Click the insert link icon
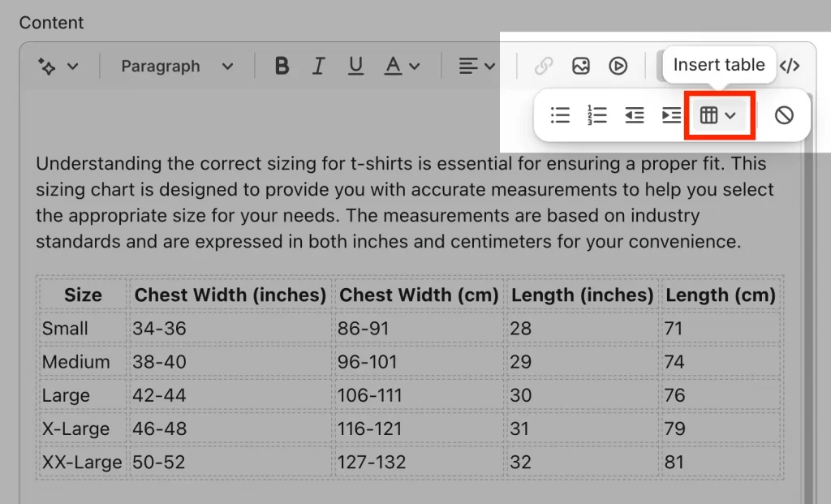The height and width of the screenshot is (504, 831). pos(544,67)
